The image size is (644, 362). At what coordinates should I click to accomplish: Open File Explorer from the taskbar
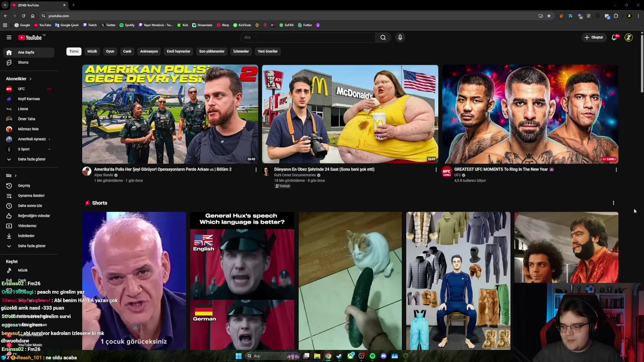coord(317,356)
